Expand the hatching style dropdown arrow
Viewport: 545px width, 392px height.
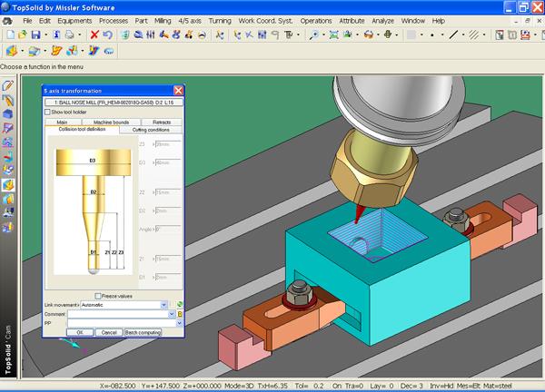[x=484, y=35]
